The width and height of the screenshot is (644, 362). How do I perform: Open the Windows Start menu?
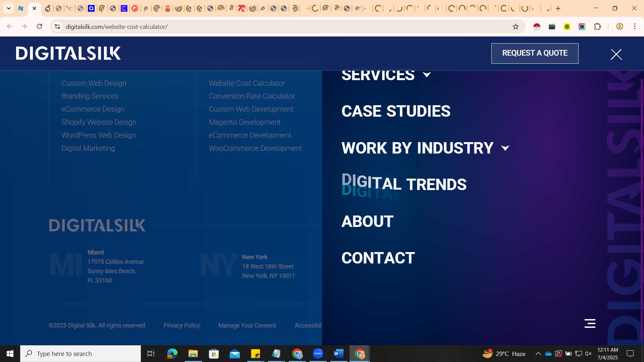point(10,354)
